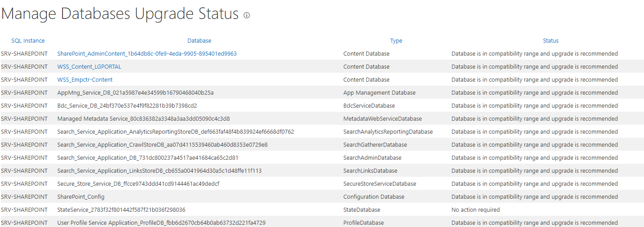Open WSS_Content_LGPORTAL database link
This screenshot has height=227, width=644.
pos(89,67)
